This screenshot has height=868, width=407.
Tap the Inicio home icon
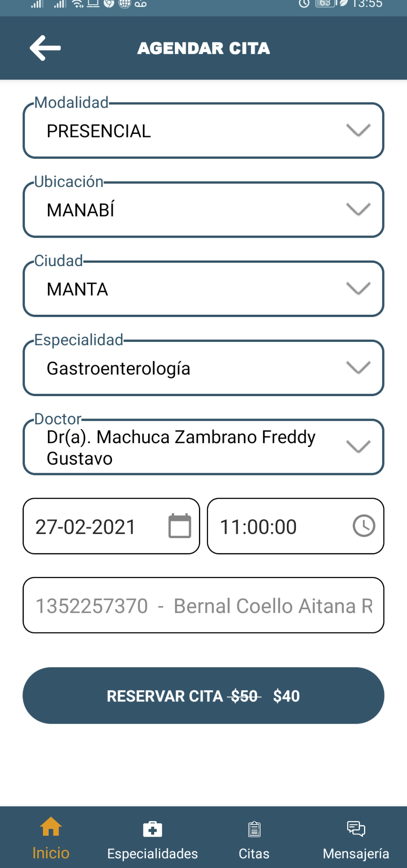click(x=51, y=827)
